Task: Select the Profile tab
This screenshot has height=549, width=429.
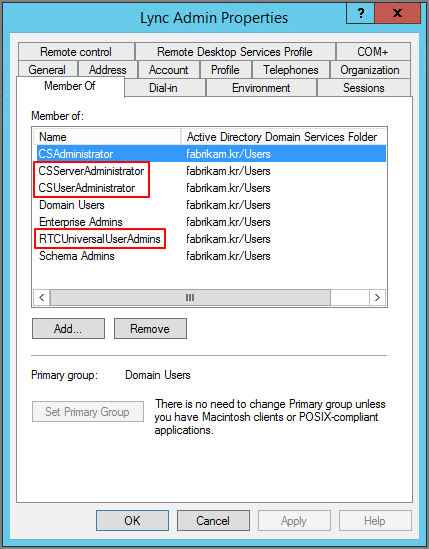Action: (225, 69)
